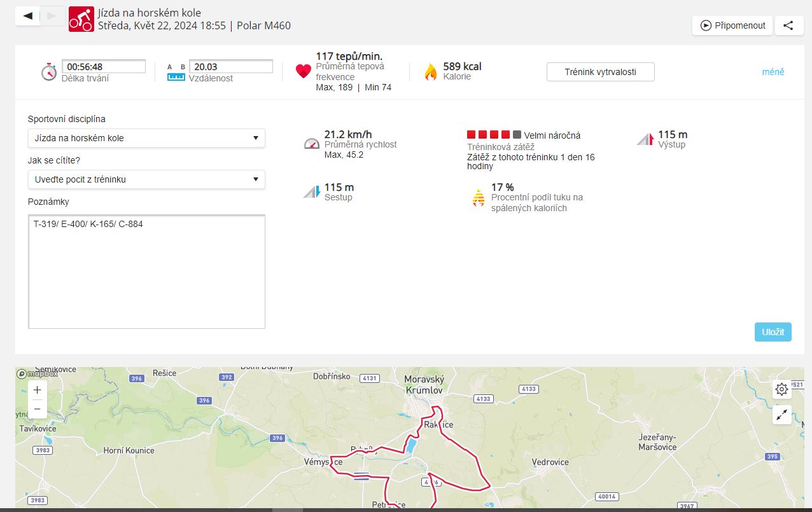The width and height of the screenshot is (812, 512).
Task: Click Moravský Krumlov label on the map
Action: (x=424, y=384)
